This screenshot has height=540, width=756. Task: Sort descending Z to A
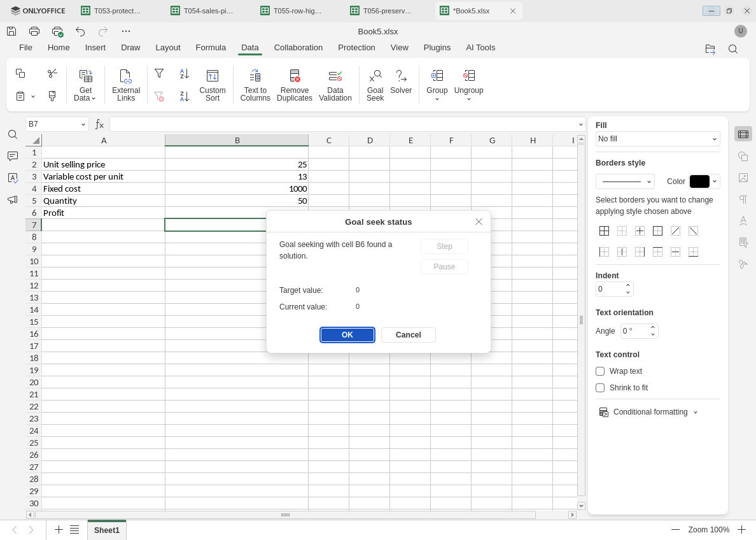click(184, 96)
